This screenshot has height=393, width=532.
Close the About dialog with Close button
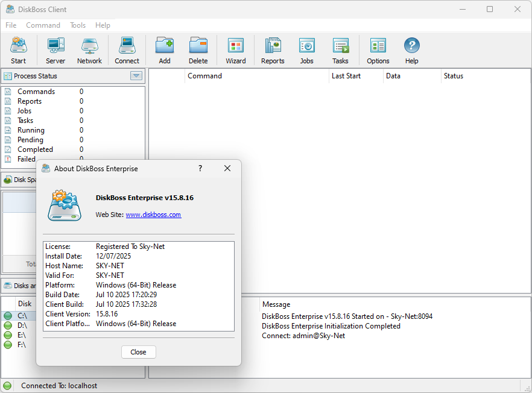[x=139, y=352]
